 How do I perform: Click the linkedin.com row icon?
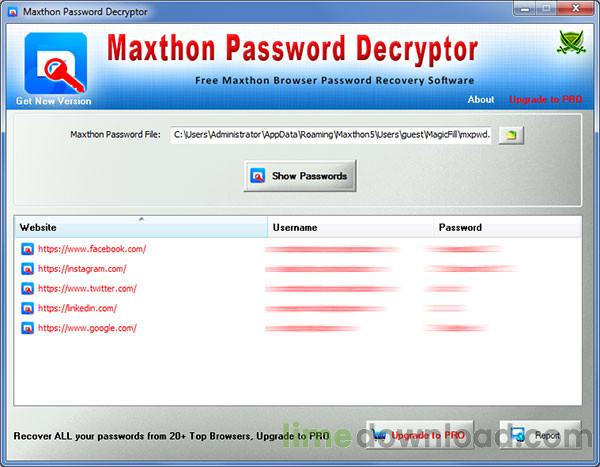pyautogui.click(x=27, y=309)
